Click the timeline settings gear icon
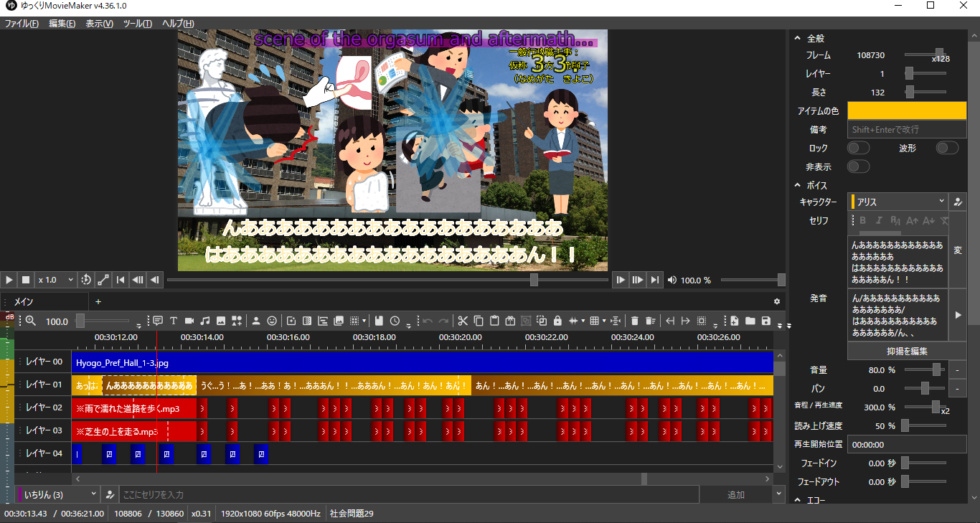The image size is (980, 523). pyautogui.click(x=776, y=301)
